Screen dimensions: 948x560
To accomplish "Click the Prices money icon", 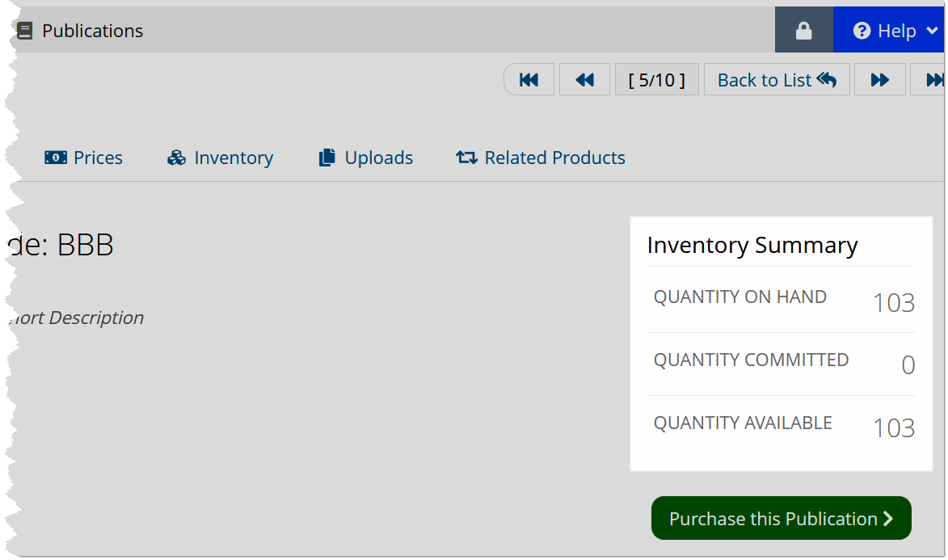I will click(x=56, y=158).
